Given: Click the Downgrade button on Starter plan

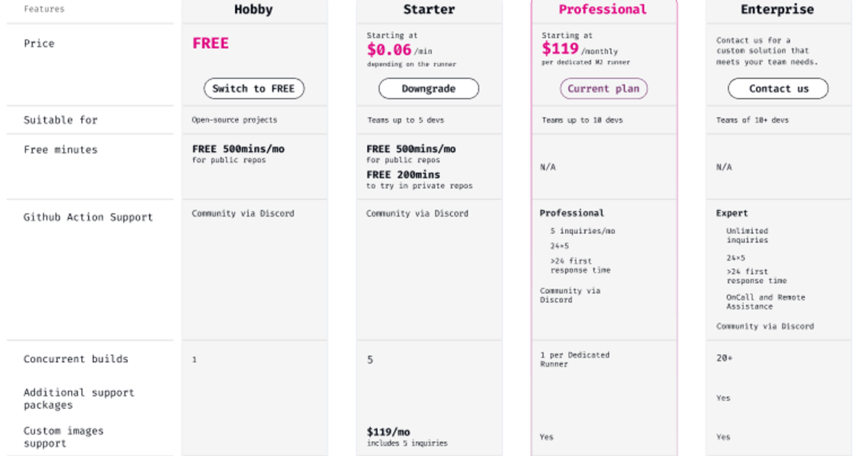Looking at the screenshot, I should pos(429,88).
